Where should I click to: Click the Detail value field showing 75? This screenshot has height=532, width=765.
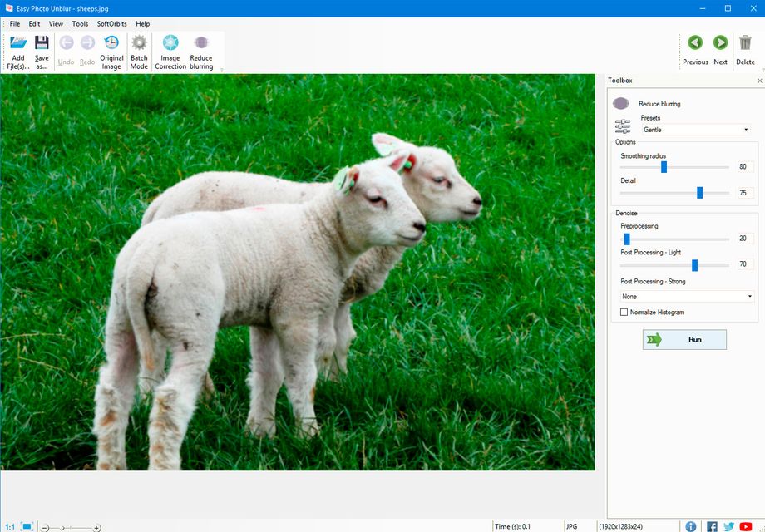click(743, 193)
